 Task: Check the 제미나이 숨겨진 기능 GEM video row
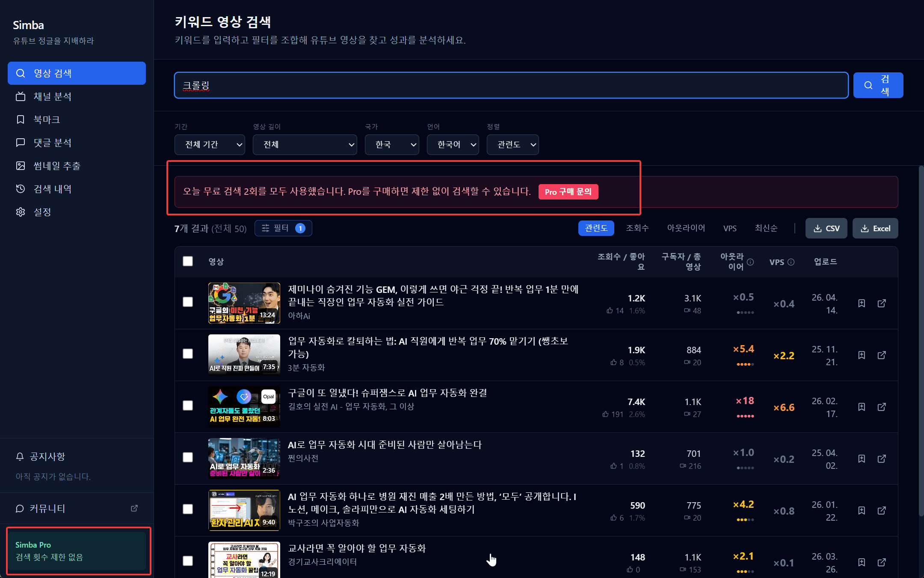tap(188, 302)
